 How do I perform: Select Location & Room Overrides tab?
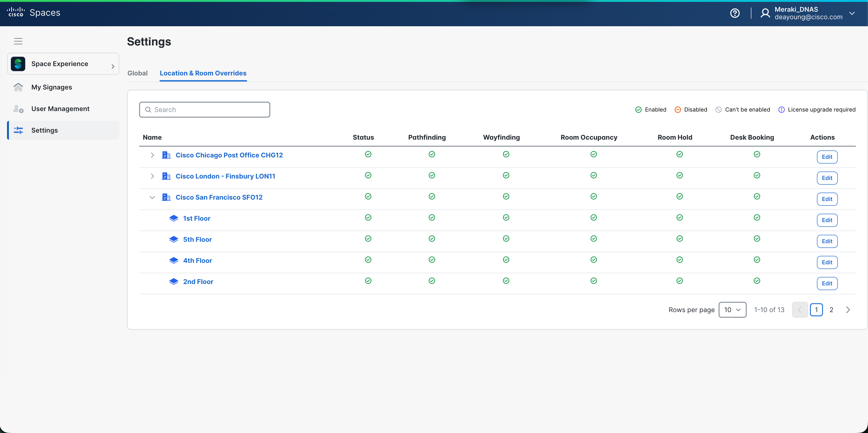pos(203,73)
